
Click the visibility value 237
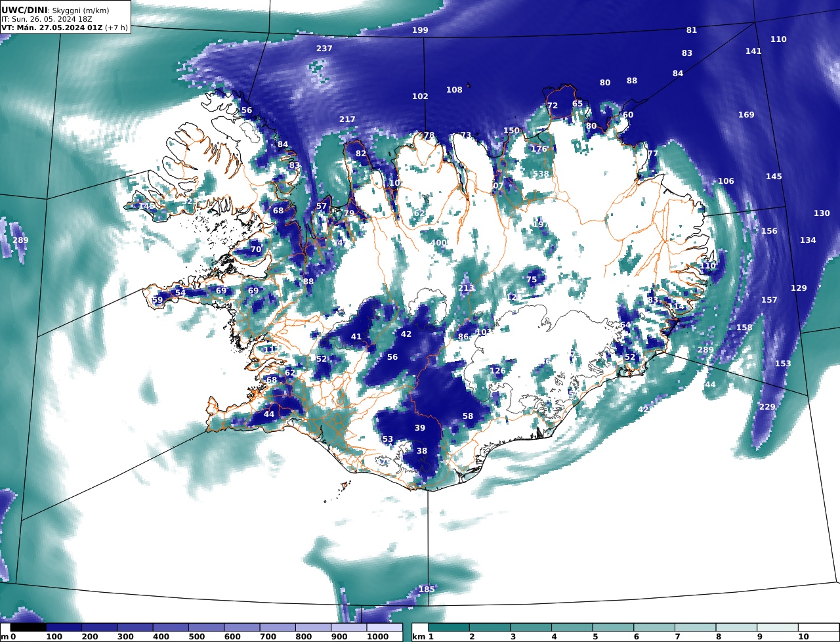point(324,49)
